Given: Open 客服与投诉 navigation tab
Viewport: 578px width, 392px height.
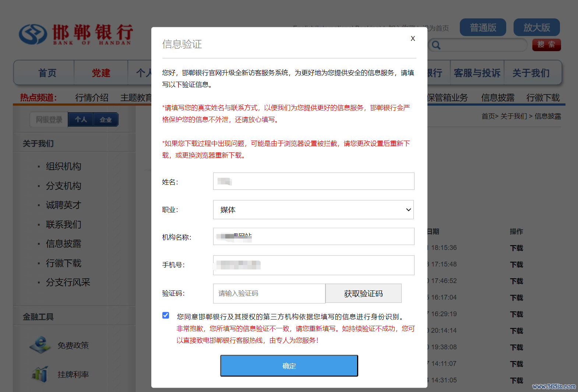Looking at the screenshot, I should [x=477, y=73].
